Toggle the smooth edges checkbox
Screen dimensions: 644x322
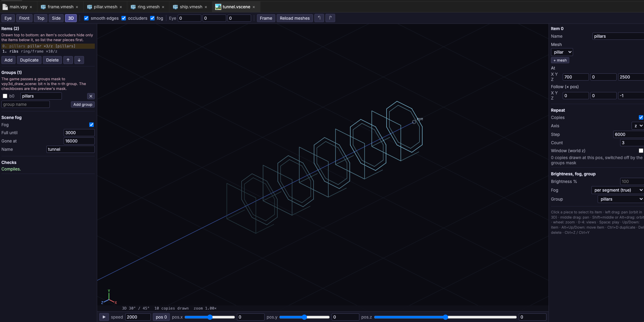point(86,18)
